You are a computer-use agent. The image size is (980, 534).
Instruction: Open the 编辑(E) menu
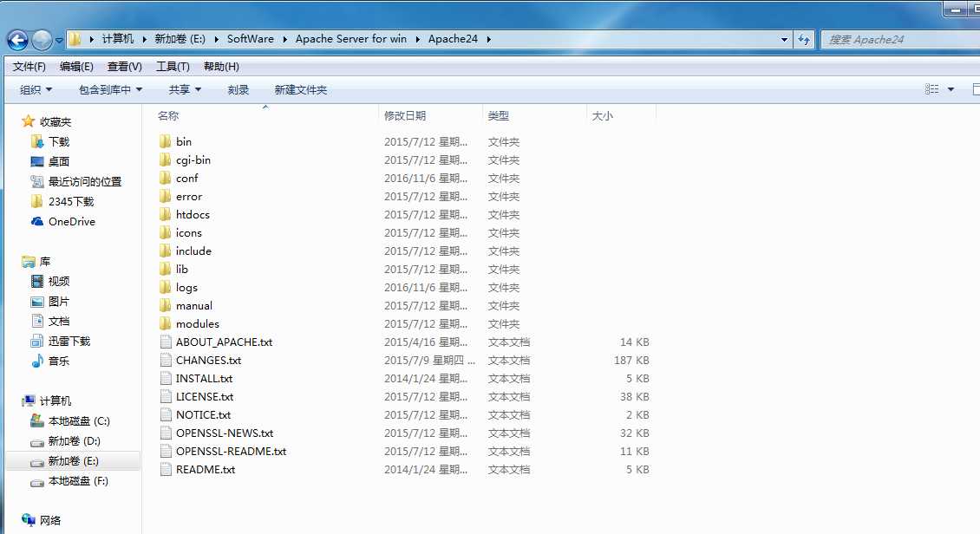click(76, 66)
